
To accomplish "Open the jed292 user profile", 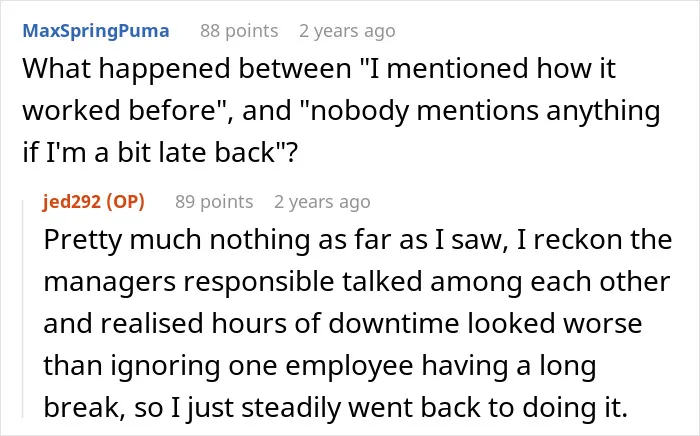I will coord(71,202).
